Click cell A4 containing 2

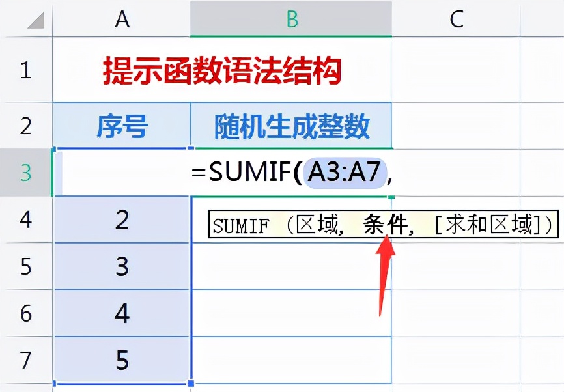122,220
